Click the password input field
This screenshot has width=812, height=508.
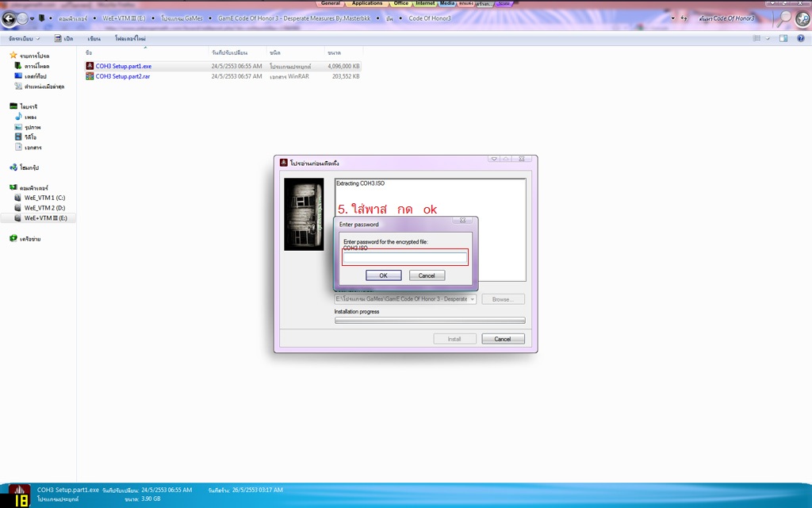pyautogui.click(x=405, y=258)
